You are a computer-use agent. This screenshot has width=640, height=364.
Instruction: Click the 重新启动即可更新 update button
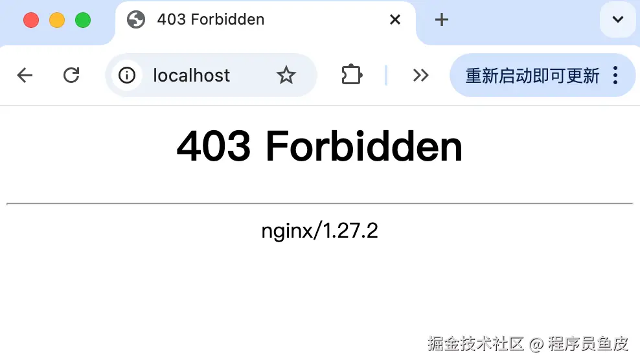532,76
